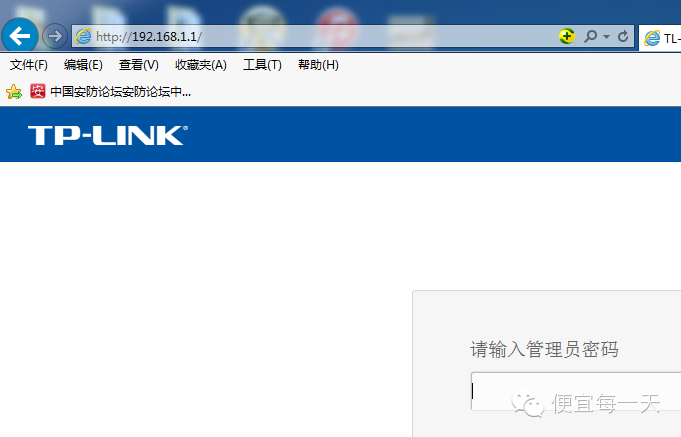Open the 收藏夹(A) menu
681x437 pixels.
coord(201,65)
